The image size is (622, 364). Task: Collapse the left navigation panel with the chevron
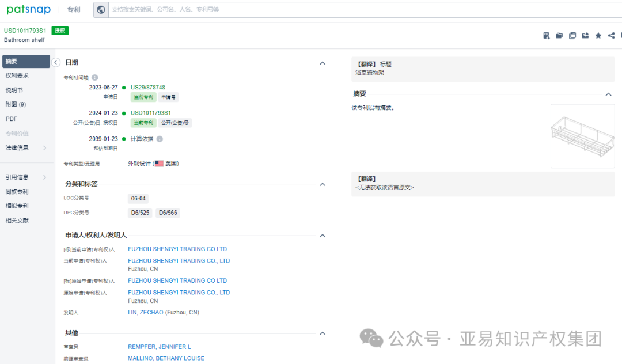[x=56, y=62]
